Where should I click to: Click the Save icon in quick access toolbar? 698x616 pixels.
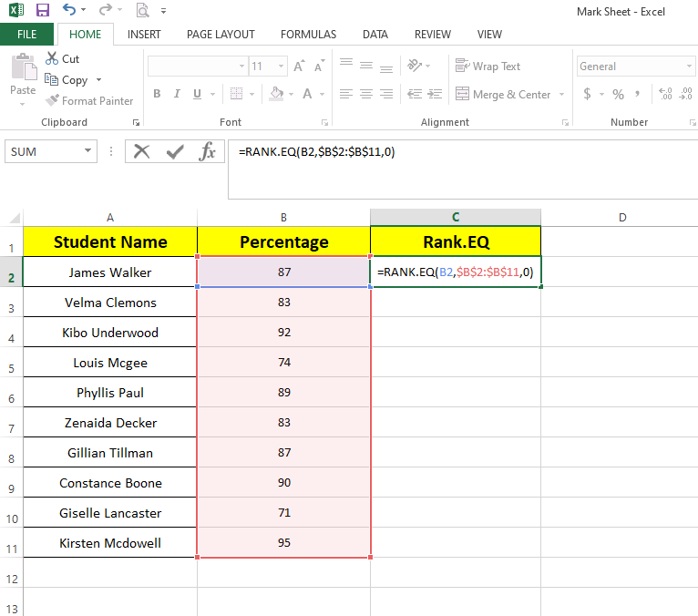point(43,10)
